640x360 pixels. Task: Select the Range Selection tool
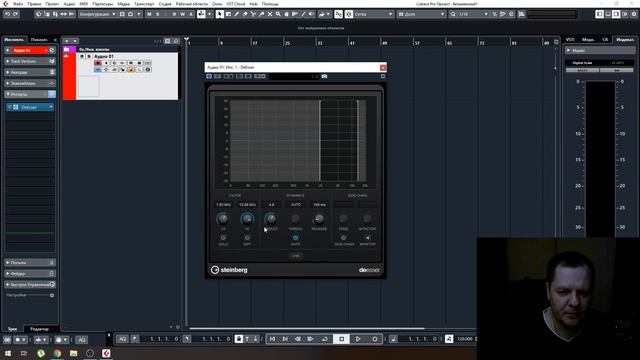tap(228, 14)
